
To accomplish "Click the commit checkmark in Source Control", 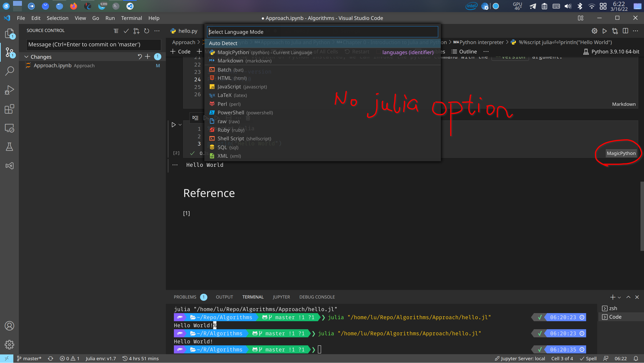I will [126, 31].
